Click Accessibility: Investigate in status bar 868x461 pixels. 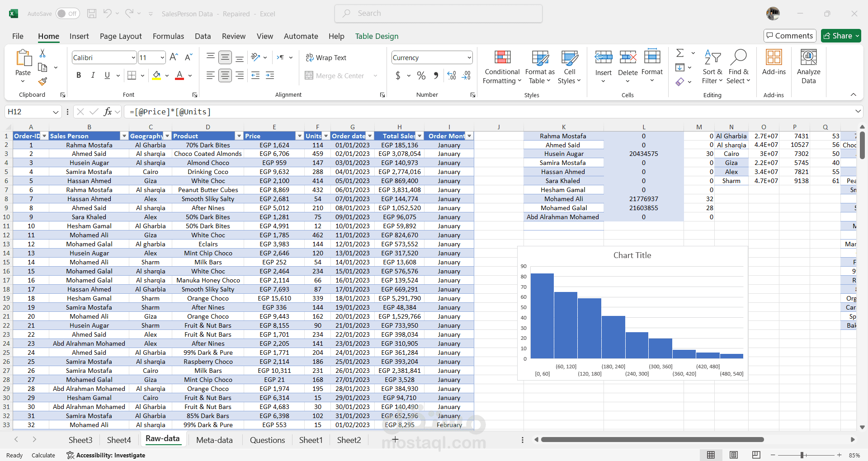[106, 455]
